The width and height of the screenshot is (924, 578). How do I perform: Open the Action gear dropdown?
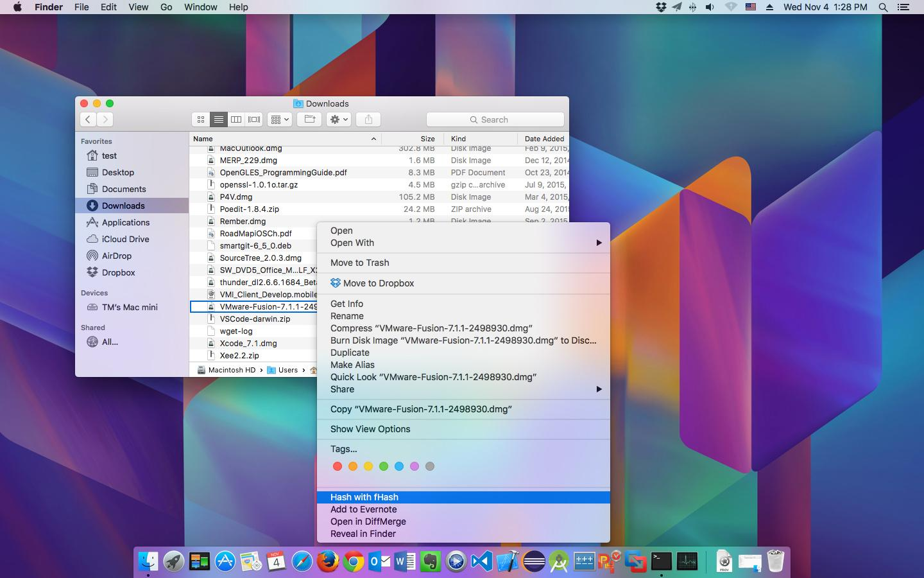pyautogui.click(x=338, y=119)
